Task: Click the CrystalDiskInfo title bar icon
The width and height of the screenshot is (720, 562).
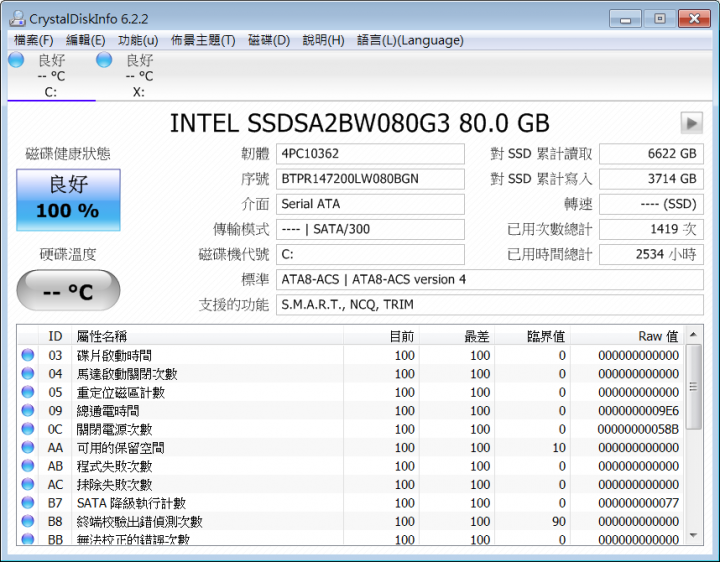Action: (x=17, y=18)
